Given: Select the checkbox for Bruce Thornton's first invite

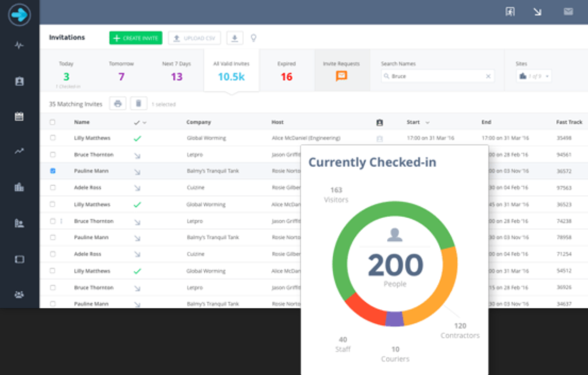Looking at the screenshot, I should (x=52, y=154).
